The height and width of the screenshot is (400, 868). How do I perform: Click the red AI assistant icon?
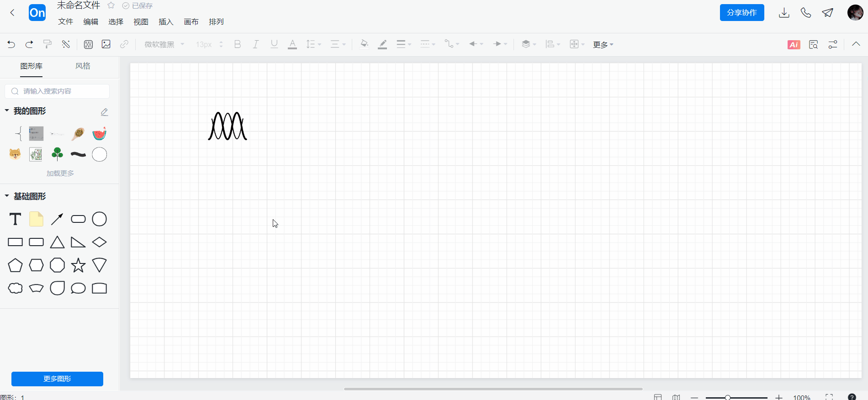click(x=794, y=44)
